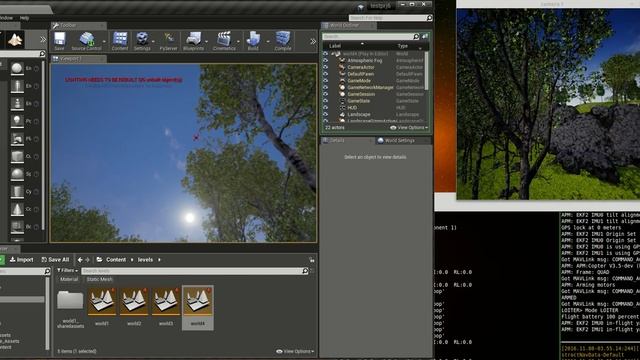
Task: Click the PyServer toolbar icon
Action: point(169,39)
